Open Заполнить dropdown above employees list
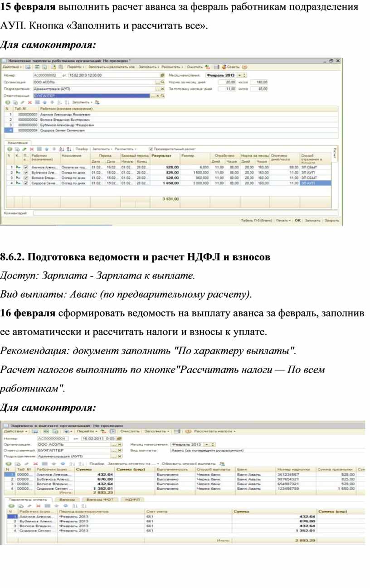The height and width of the screenshot is (588, 370). coord(82,102)
